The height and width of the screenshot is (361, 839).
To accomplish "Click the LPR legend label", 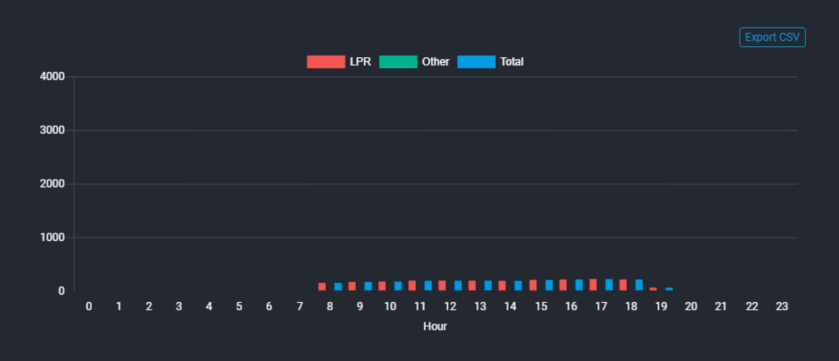I will [x=360, y=62].
